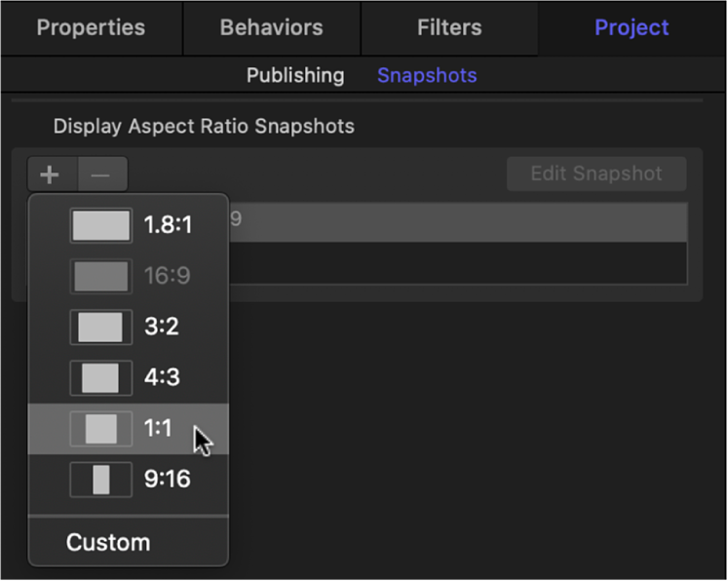
Task: Click the minus remove snapshot button
Action: coord(101,175)
